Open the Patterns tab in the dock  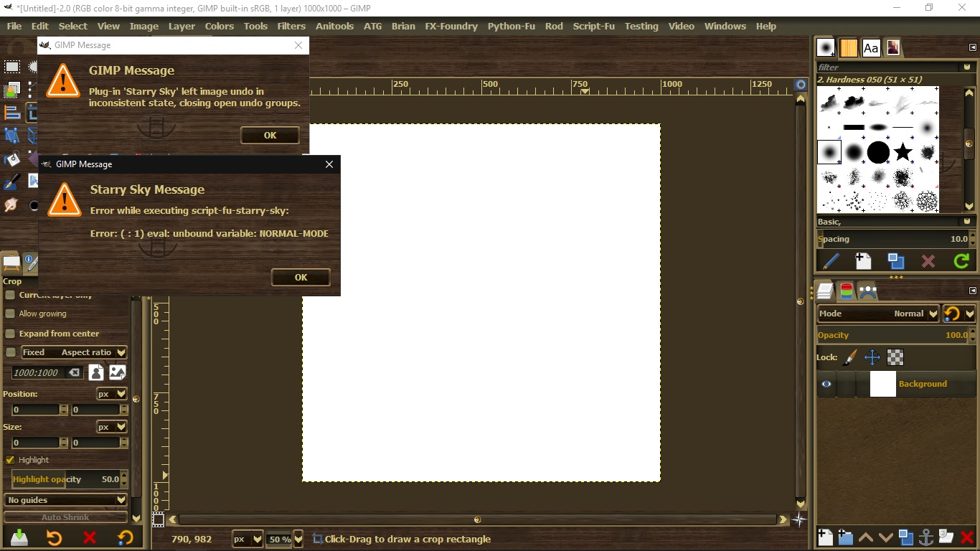pyautogui.click(x=849, y=48)
